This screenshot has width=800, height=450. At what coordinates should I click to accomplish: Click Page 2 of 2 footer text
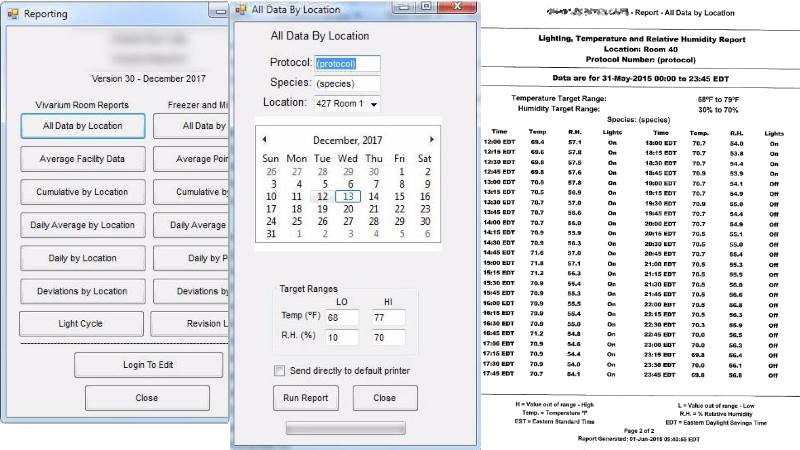click(x=639, y=431)
